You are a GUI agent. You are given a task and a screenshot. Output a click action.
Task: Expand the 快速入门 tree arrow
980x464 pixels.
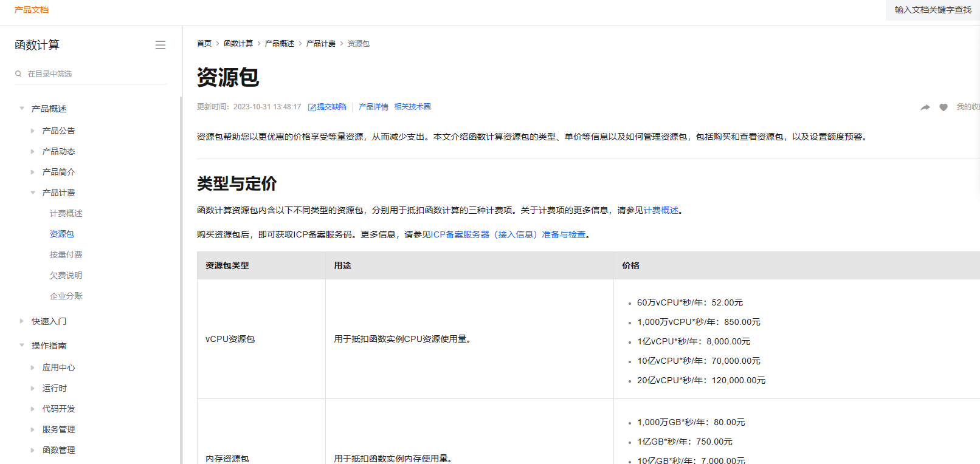pos(22,321)
